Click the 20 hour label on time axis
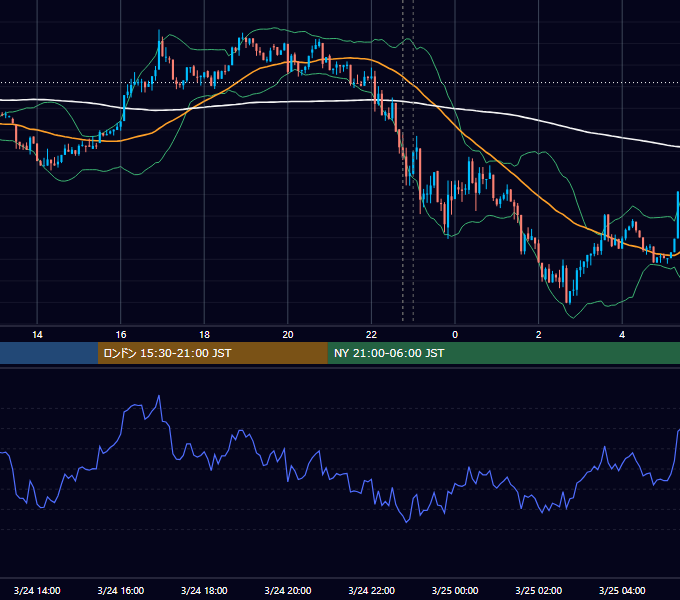 [x=288, y=335]
